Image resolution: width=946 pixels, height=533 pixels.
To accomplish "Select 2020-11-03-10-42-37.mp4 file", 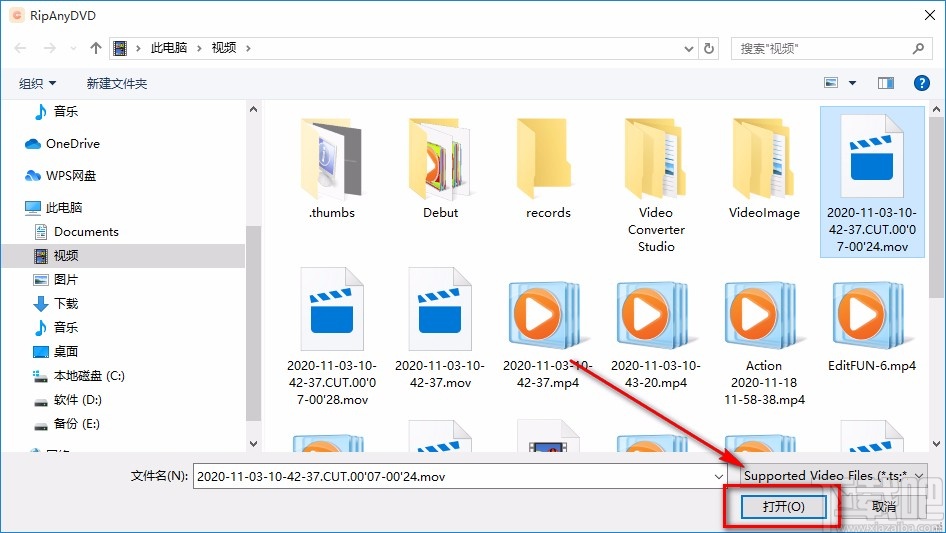I will [x=548, y=333].
